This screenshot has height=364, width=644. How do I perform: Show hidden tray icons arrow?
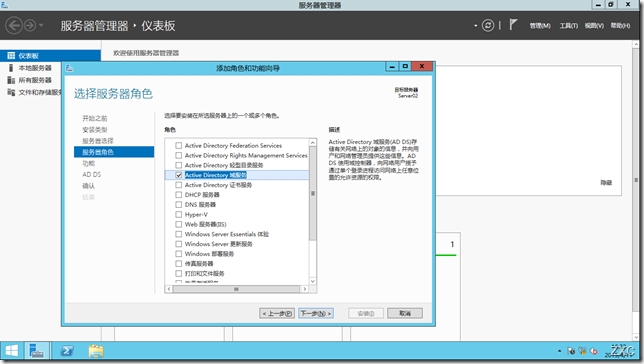pyautogui.click(x=559, y=351)
